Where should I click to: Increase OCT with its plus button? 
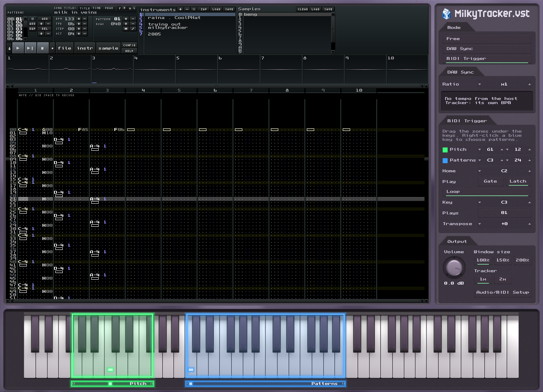coord(79,33)
